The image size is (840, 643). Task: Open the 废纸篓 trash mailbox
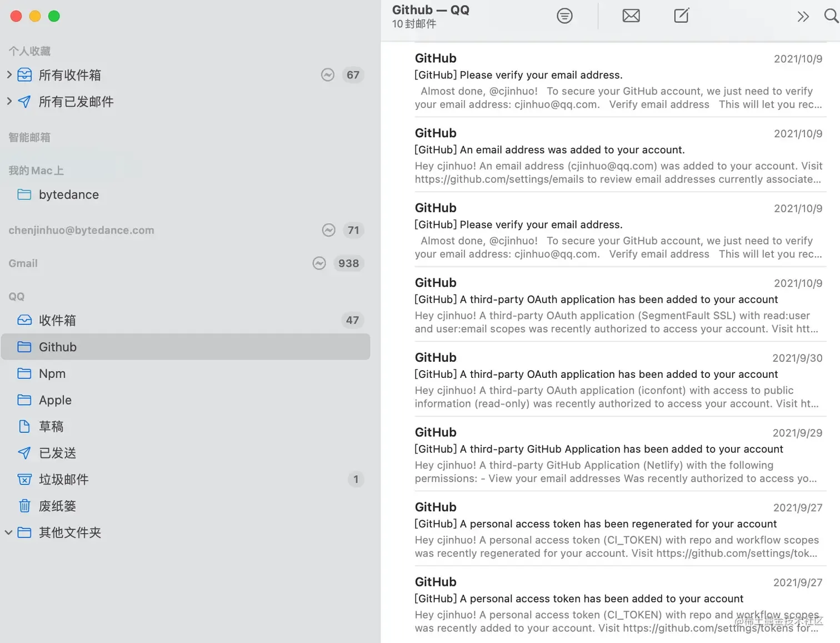[57, 506]
